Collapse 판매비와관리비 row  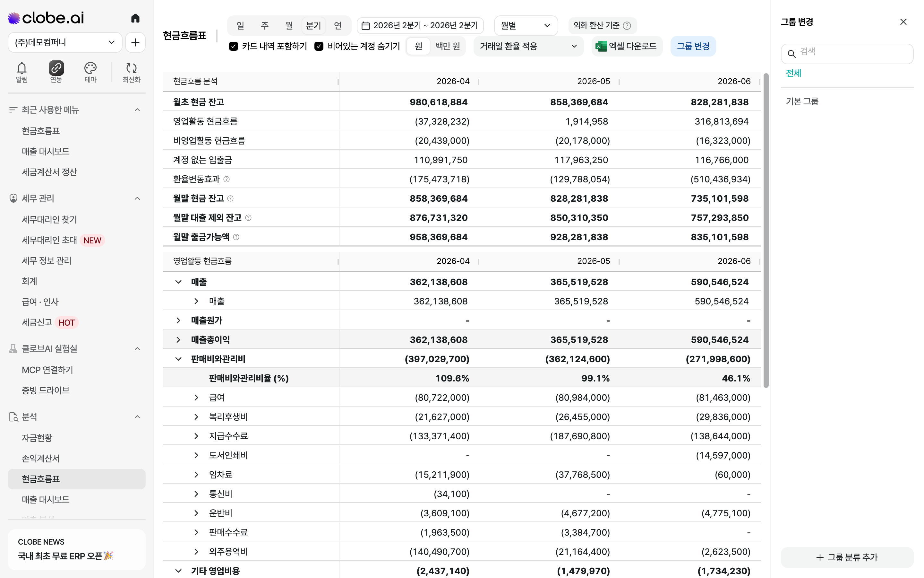pos(178,359)
